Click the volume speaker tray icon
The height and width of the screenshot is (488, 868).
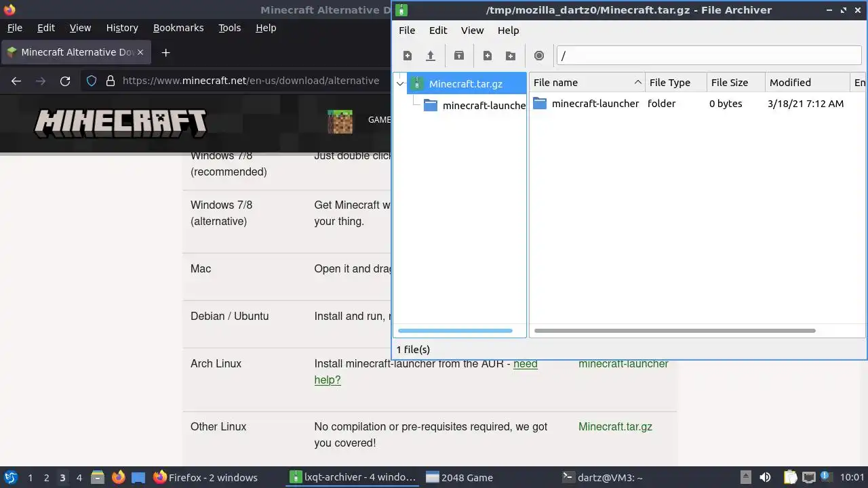coord(765,477)
